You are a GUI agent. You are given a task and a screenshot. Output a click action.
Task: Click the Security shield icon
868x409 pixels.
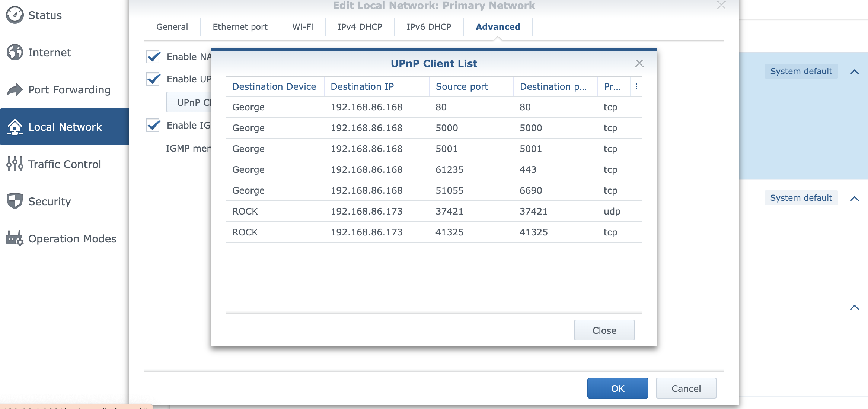(15, 202)
